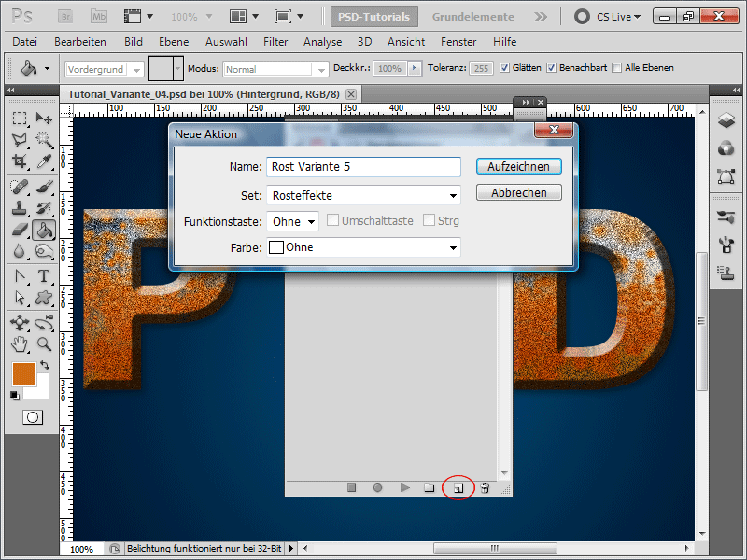Open the Fenster menu
Screen dimensions: 747x560
pyautogui.click(x=458, y=42)
